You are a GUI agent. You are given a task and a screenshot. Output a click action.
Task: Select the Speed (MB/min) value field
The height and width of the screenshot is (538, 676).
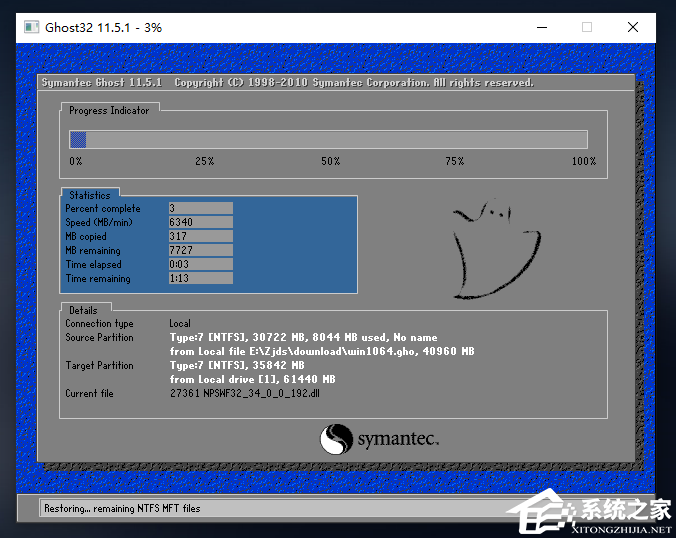(x=200, y=223)
